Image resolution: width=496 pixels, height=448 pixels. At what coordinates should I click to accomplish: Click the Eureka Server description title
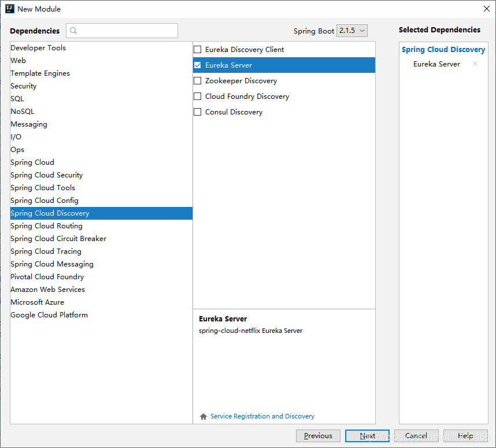pyautogui.click(x=223, y=319)
